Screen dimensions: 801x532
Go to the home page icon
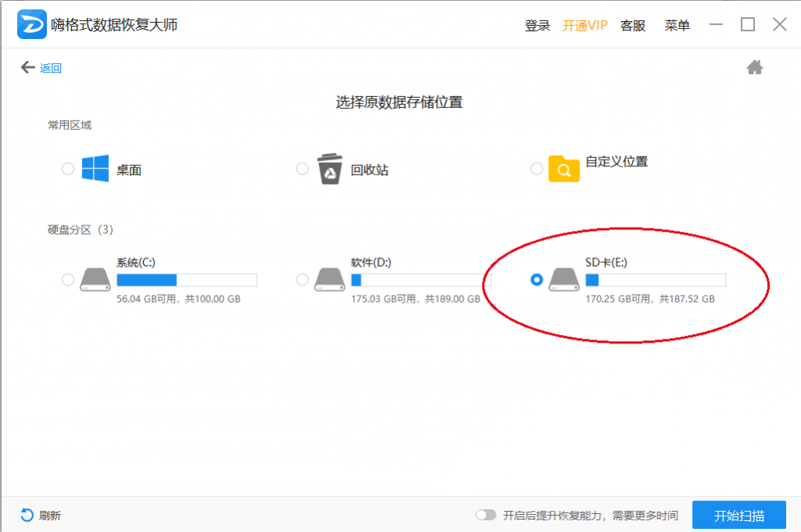pos(755,67)
